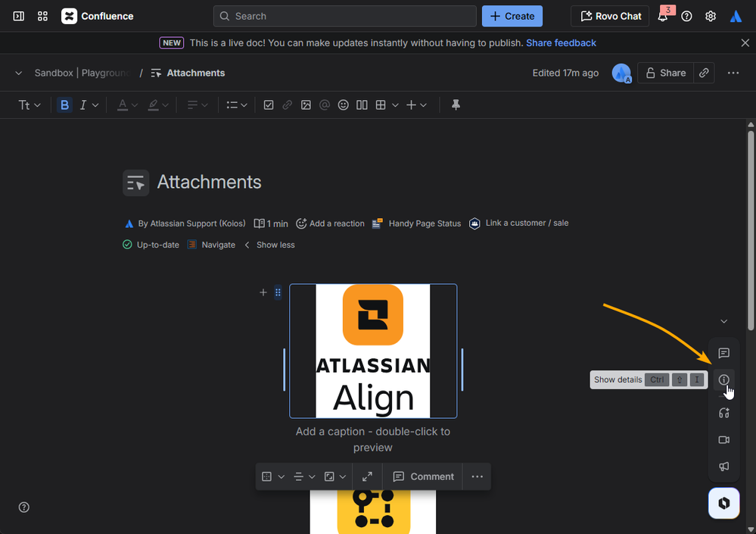Collapse right panel chevron
This screenshot has height=534, width=756.
tap(723, 321)
